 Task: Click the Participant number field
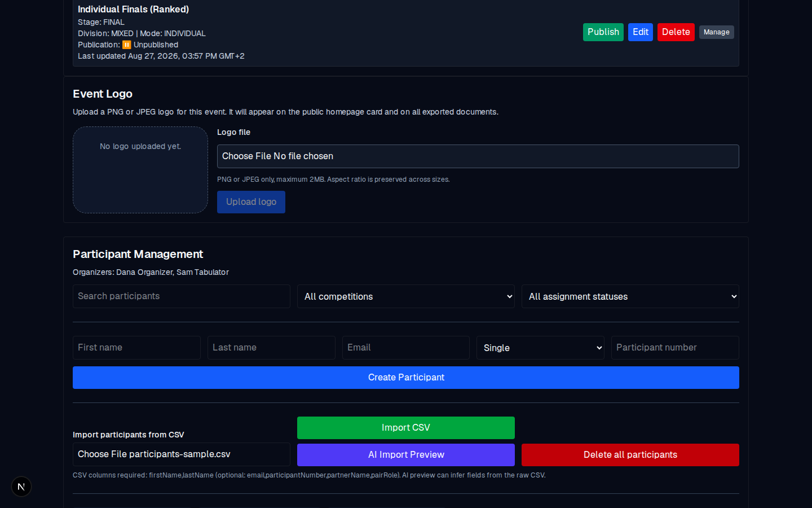coord(675,348)
